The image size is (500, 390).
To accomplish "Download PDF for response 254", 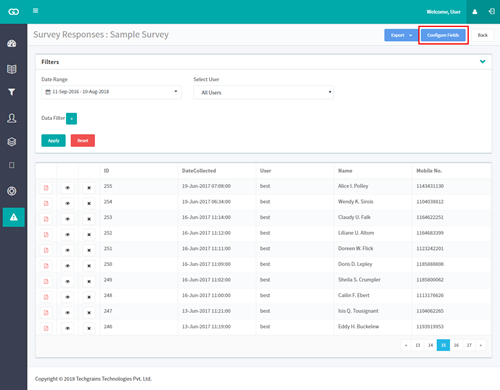I will 46,203.
